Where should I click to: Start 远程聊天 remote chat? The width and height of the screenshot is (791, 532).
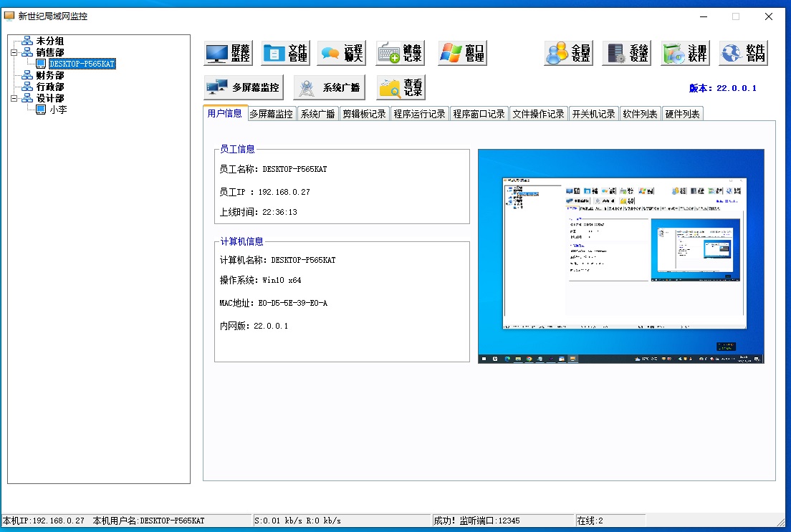tap(341, 53)
